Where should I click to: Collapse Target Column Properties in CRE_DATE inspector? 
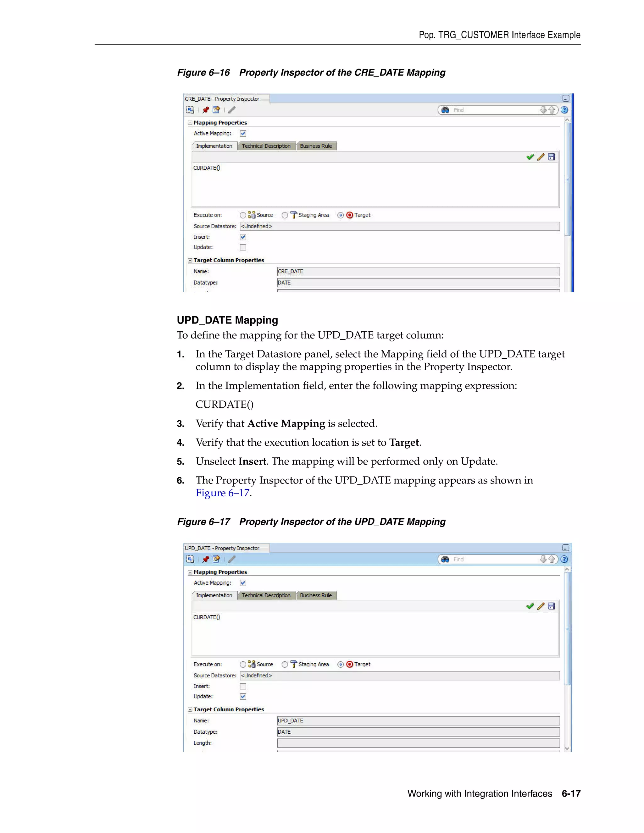pos(190,260)
